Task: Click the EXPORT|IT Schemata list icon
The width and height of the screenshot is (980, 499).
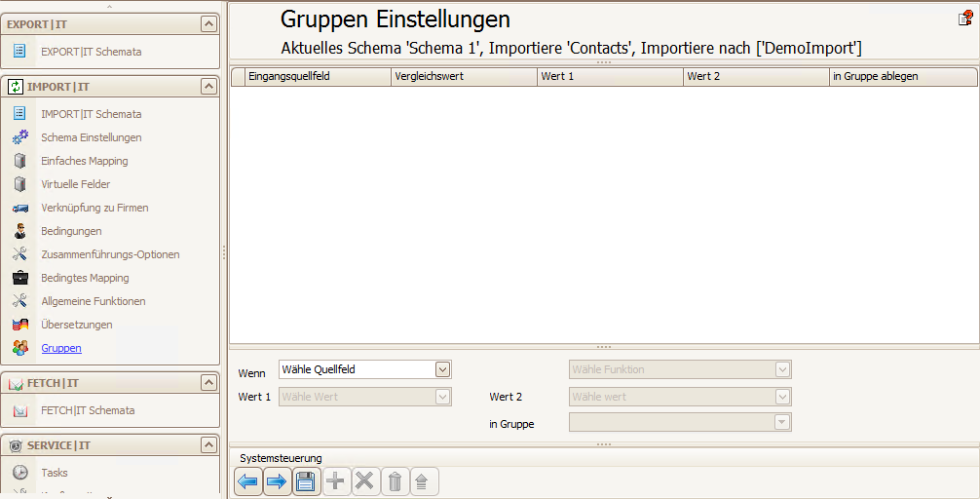Action: coord(19,51)
